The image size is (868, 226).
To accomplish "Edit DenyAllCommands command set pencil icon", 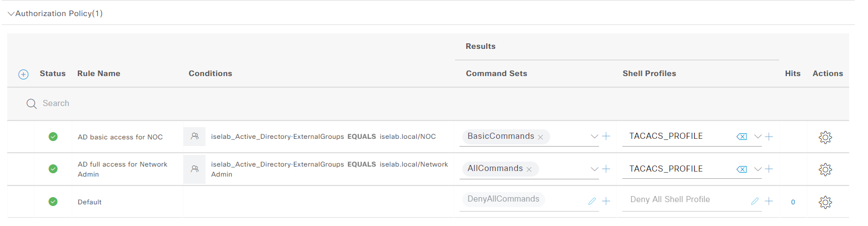I will [592, 202].
